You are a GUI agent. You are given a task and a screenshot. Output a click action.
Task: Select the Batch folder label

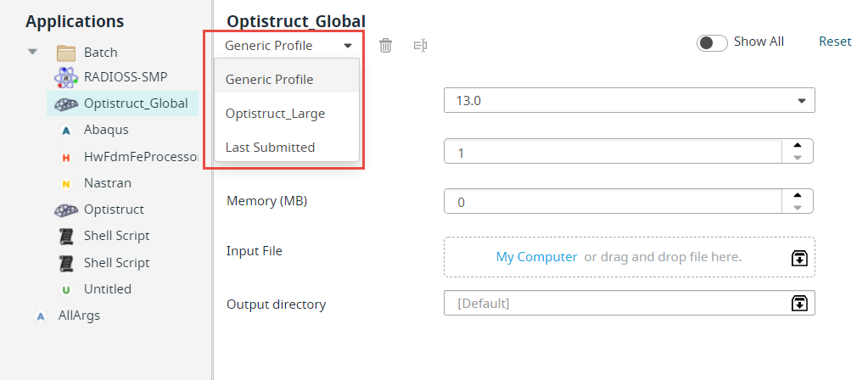point(101,53)
